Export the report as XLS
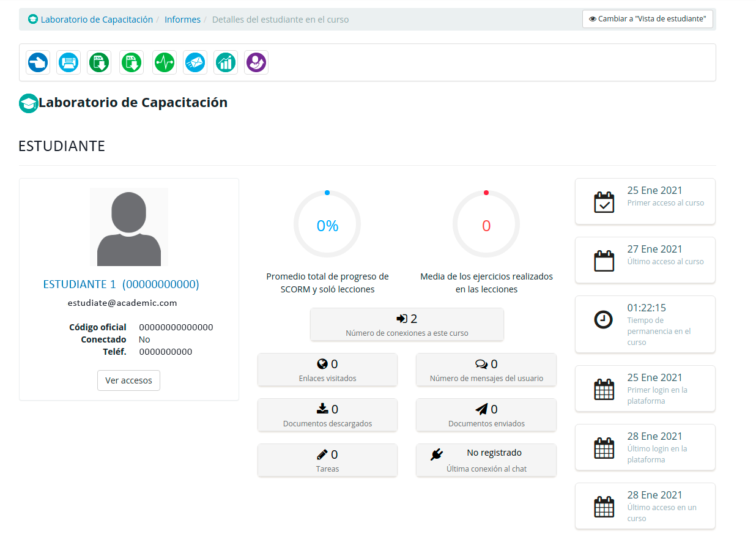 click(132, 62)
